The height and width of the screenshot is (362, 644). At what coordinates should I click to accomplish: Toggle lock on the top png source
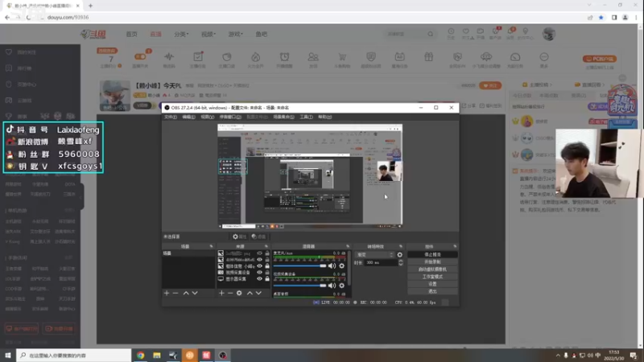(267, 253)
